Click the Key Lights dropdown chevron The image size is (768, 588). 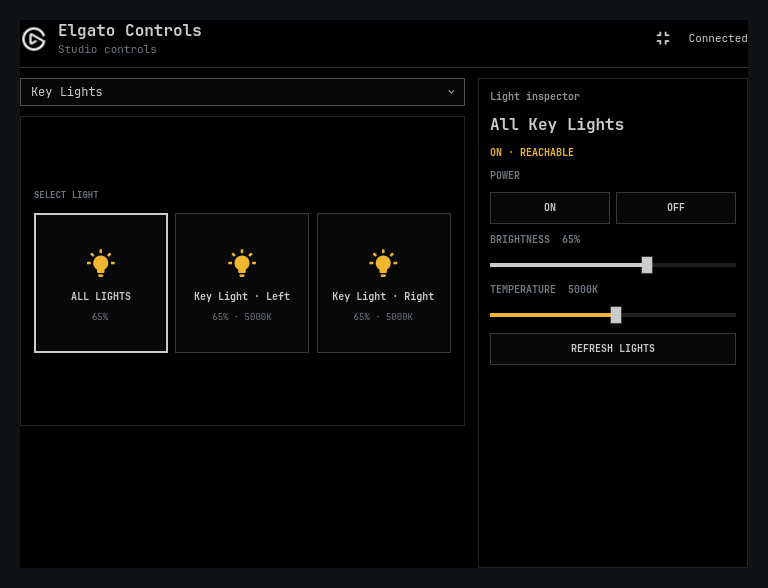(451, 92)
